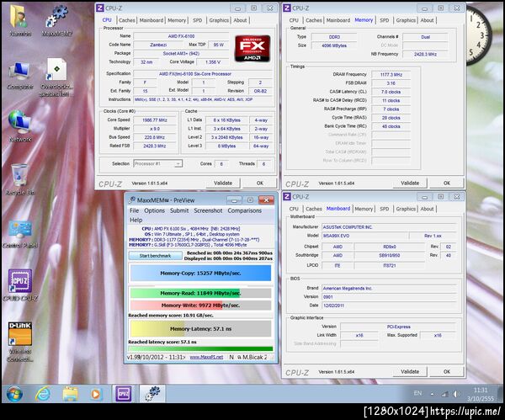
Task: Click Validate in Memory tab window
Action: [410, 183]
